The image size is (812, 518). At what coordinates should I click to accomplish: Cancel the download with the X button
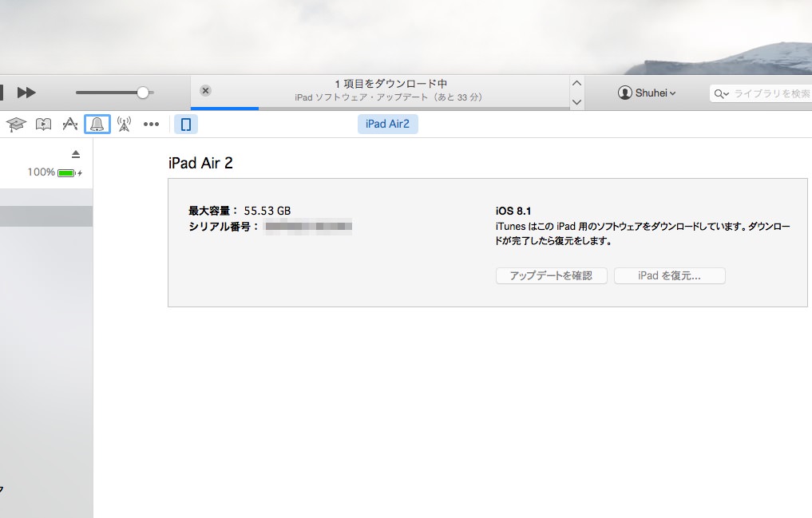[205, 90]
